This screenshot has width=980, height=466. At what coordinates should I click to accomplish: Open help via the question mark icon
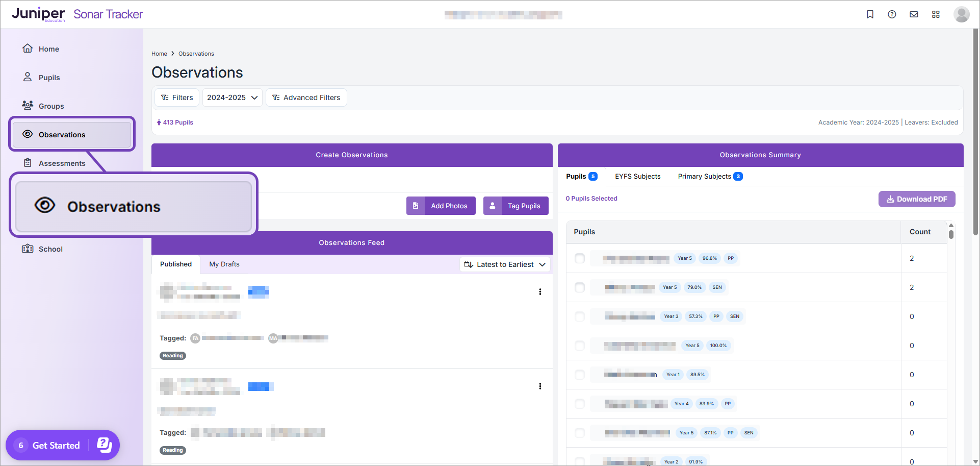pyautogui.click(x=892, y=14)
